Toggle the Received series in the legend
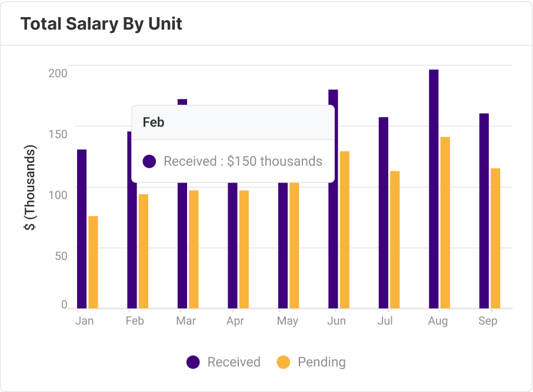The width and height of the screenshot is (533, 392). (224, 362)
